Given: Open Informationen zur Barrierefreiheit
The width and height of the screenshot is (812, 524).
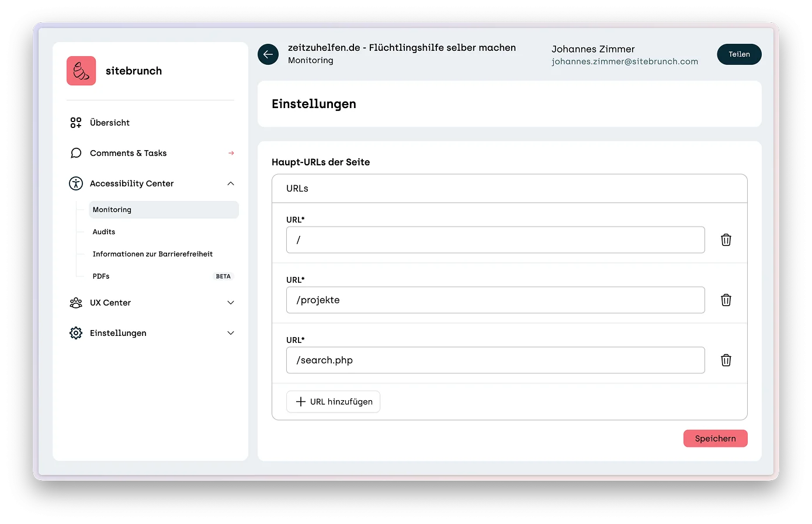Looking at the screenshot, I should click(152, 254).
